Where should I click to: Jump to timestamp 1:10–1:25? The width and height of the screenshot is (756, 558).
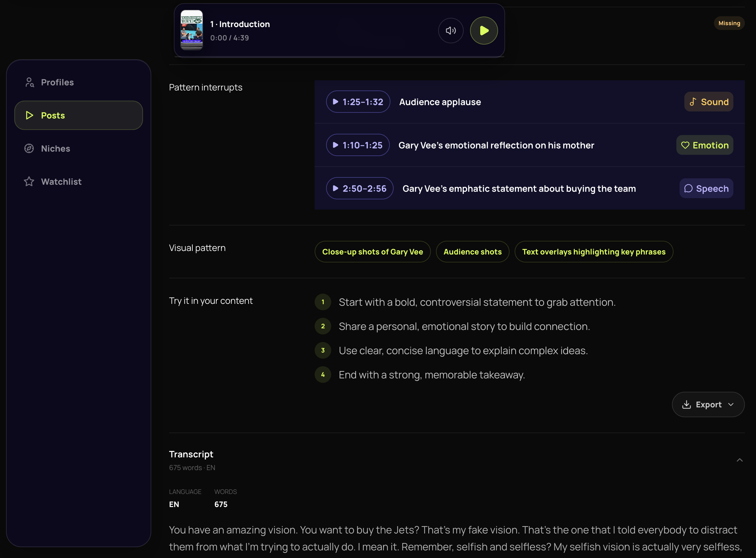(x=358, y=145)
